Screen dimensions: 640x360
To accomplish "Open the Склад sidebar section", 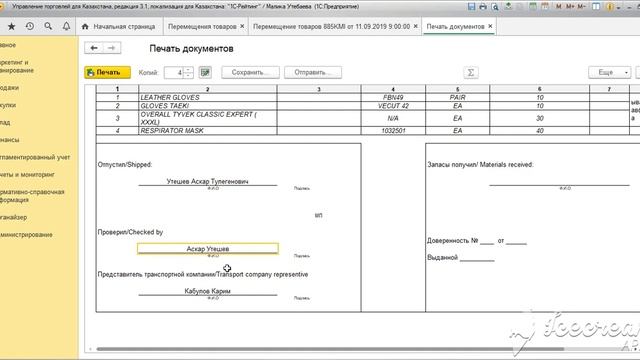I will [x=5, y=122].
